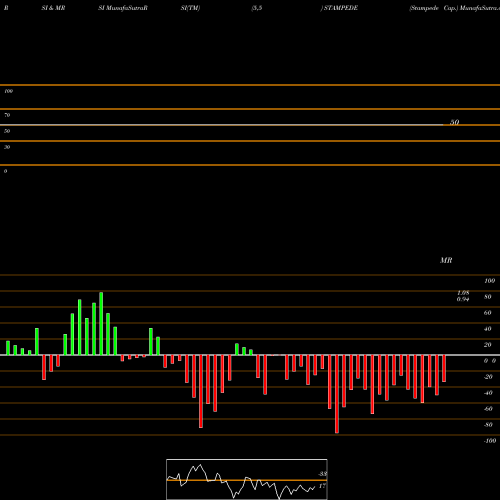Click the MR axis label -60
The height and width of the screenshot is (500, 500).
tap(488, 409)
